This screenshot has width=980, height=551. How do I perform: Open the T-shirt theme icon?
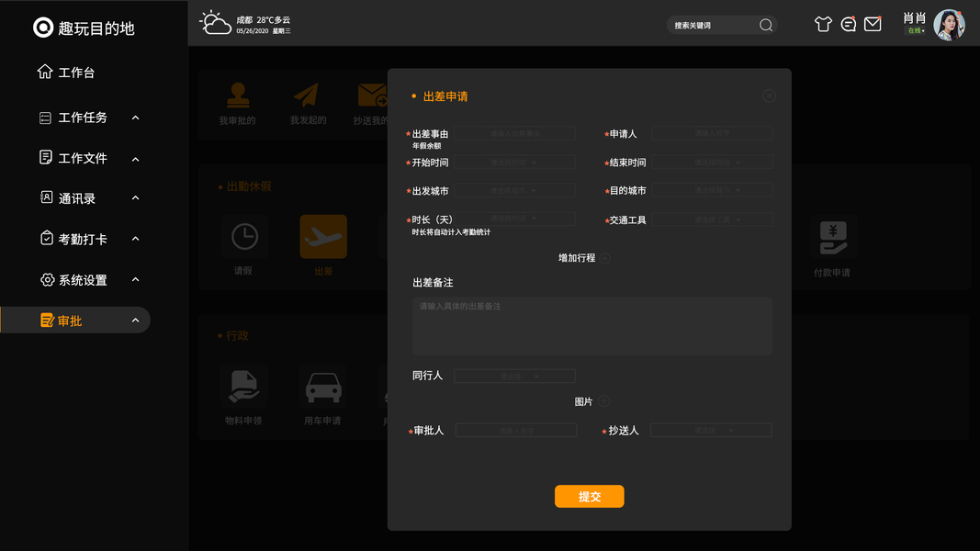point(823,25)
